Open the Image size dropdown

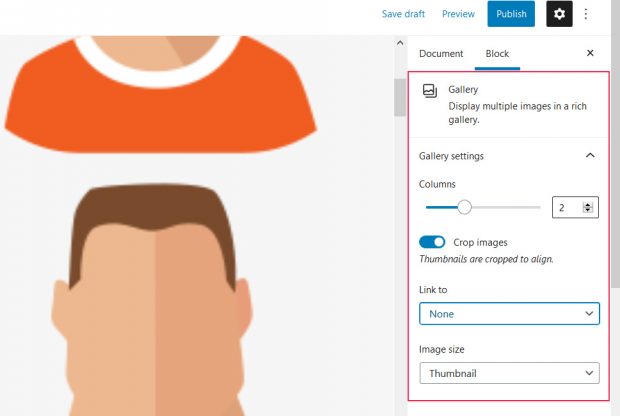click(x=509, y=373)
